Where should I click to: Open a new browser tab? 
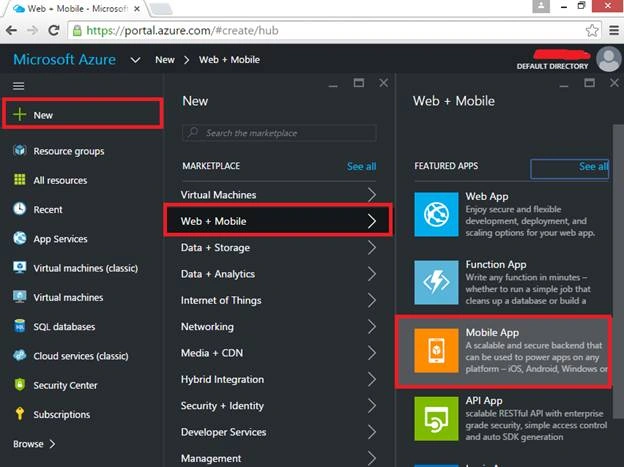click(x=161, y=8)
